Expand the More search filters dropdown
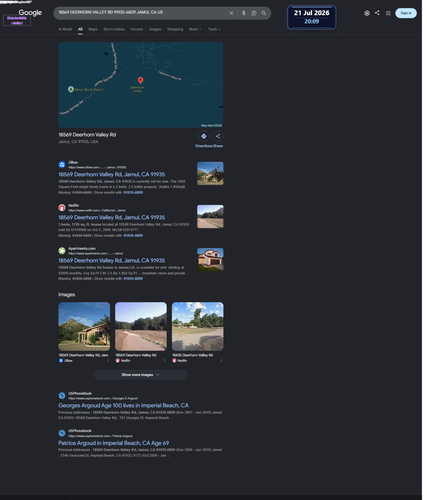Viewport: 427px width, 500px height. pos(195,29)
